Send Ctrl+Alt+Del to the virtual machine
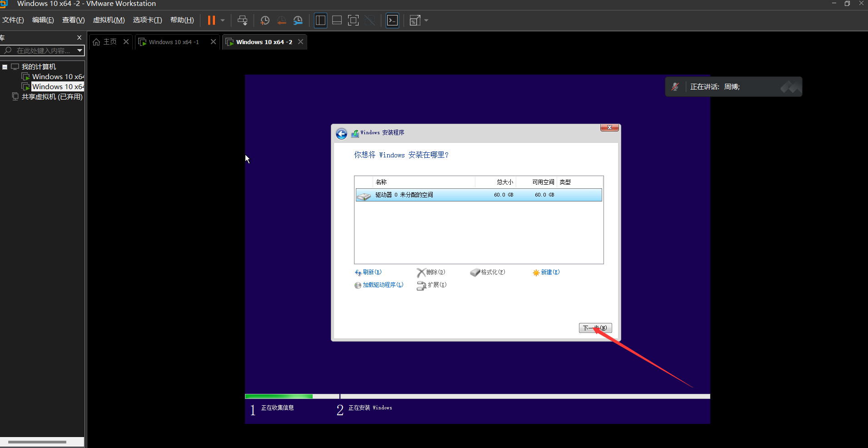868x448 pixels. click(243, 20)
